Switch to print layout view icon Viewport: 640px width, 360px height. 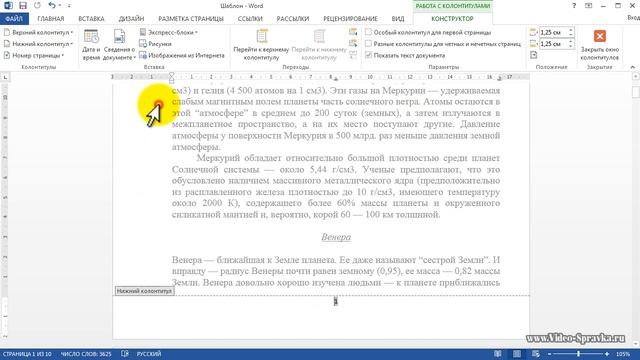click(517, 354)
